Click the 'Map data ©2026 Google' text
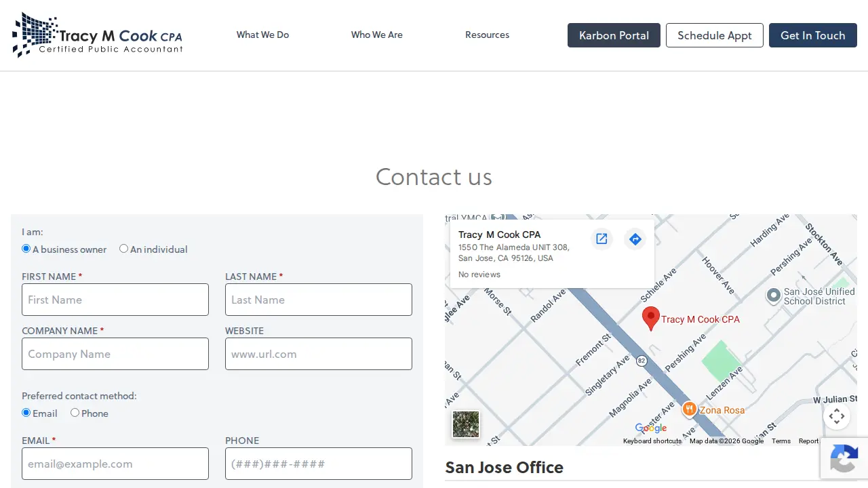Screen dimensions: 868x488 [727, 441]
